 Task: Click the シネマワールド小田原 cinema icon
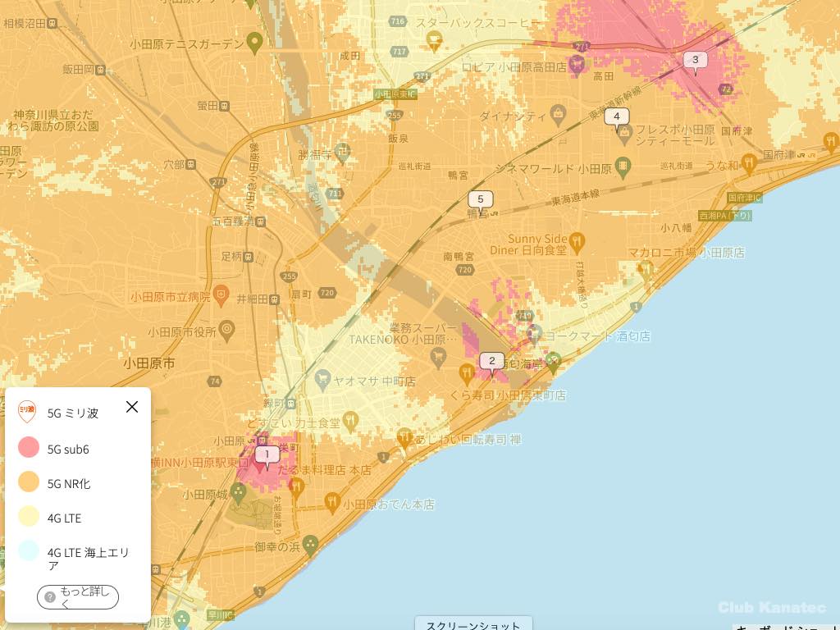coord(623,167)
